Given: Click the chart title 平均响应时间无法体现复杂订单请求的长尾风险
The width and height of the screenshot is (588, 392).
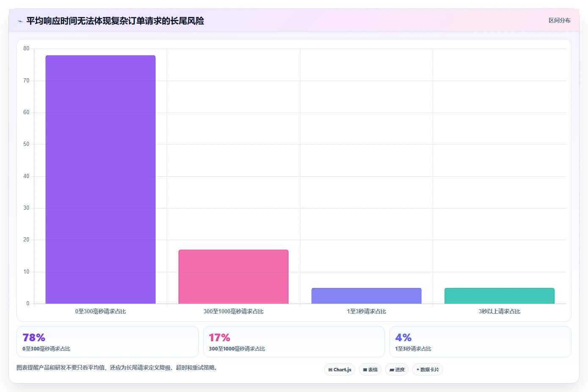Looking at the screenshot, I should pyautogui.click(x=115, y=21).
